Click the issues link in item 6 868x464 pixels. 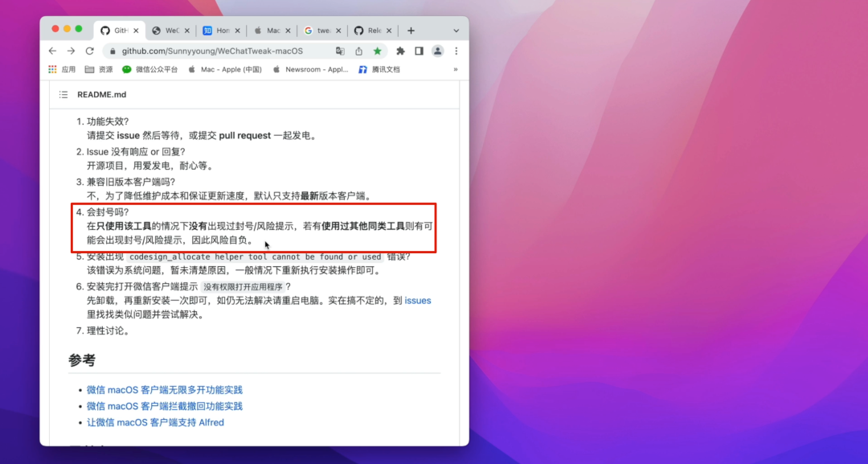(417, 300)
